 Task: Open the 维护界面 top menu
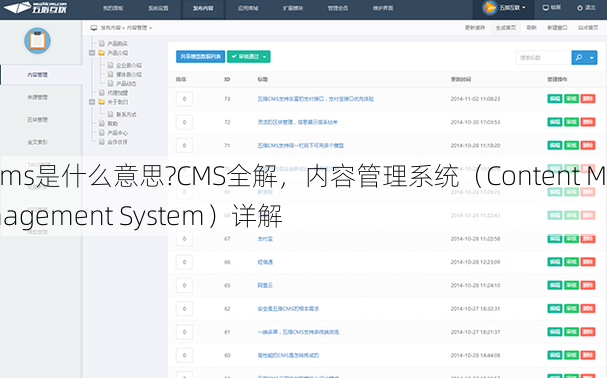pyautogui.click(x=383, y=8)
